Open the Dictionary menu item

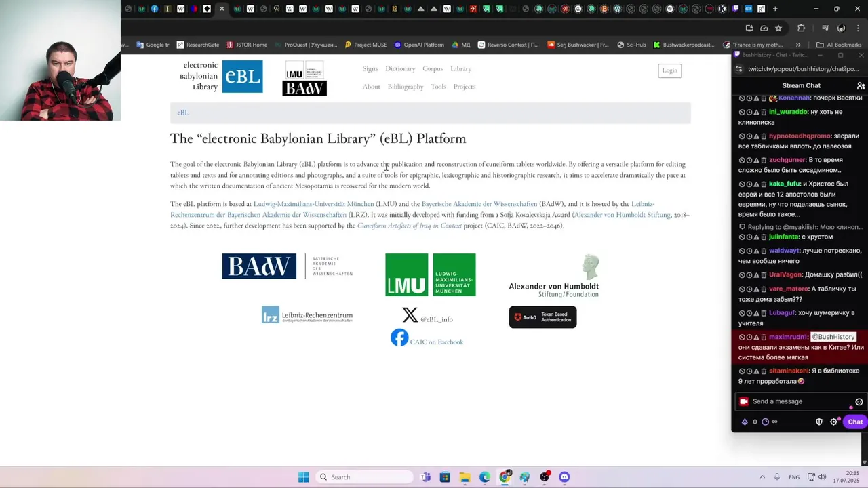(x=400, y=69)
